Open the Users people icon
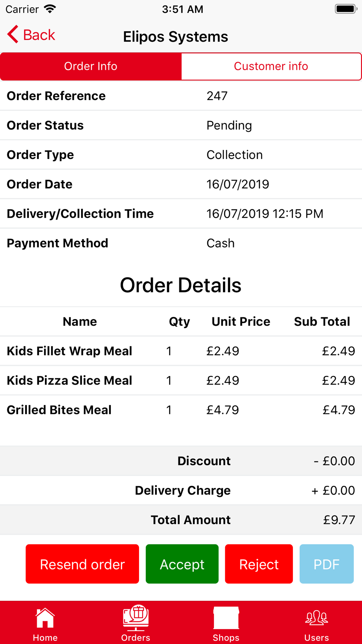Screen dimensions: 362x644 click(x=316, y=618)
